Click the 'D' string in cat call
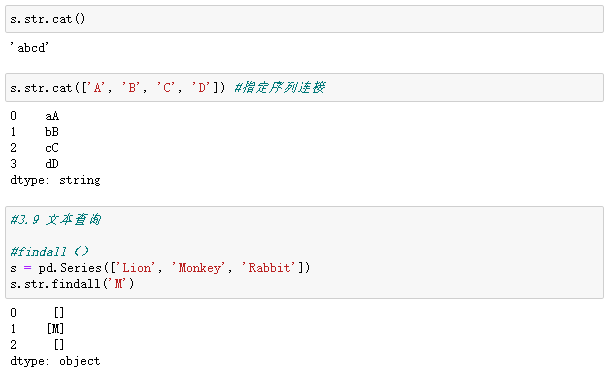The width and height of the screenshot is (606, 387). (x=201, y=88)
